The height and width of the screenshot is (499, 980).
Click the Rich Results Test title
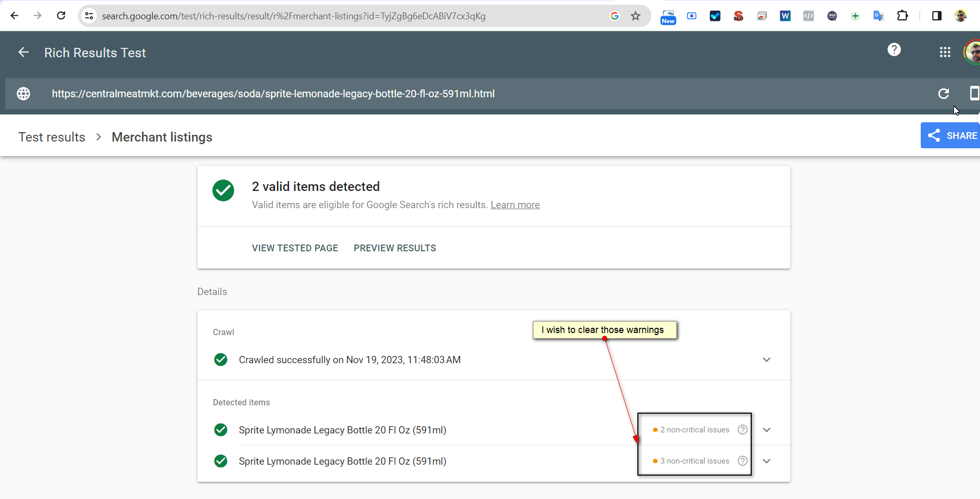click(95, 53)
